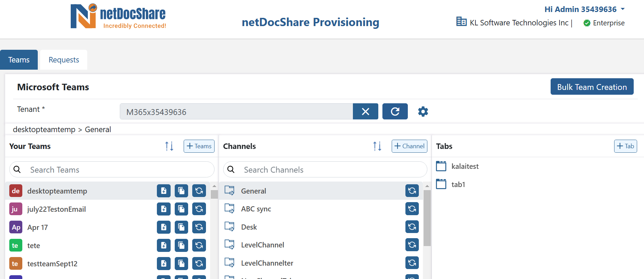The width and height of the screenshot is (644, 279).
Task: Click sync icon for Apr 17
Action: 199,227
